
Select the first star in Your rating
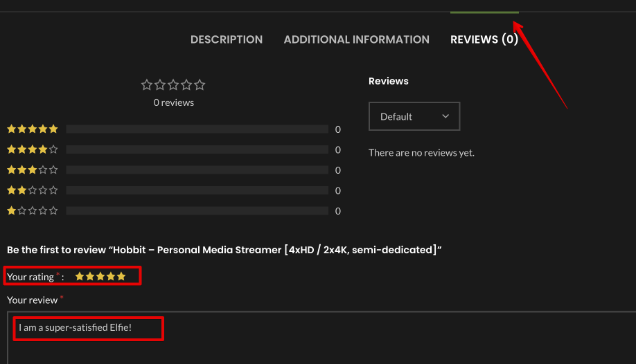click(80, 276)
